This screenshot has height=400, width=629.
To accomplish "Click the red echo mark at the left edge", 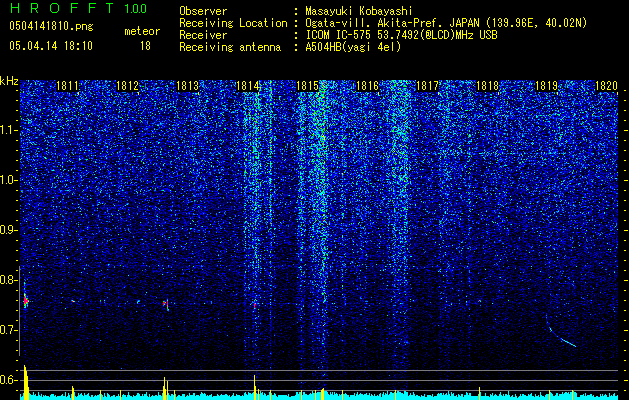I will pos(26,300).
